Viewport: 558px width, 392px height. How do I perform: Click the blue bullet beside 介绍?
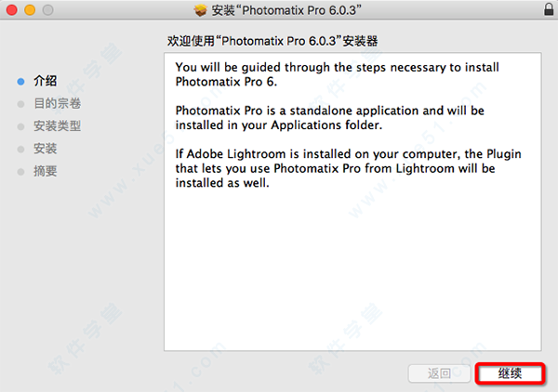click(20, 81)
